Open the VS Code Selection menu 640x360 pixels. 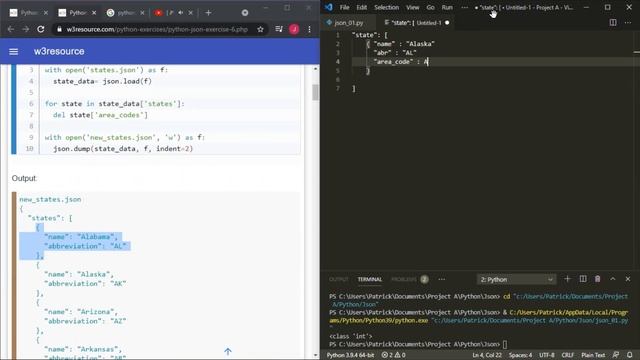387,7
